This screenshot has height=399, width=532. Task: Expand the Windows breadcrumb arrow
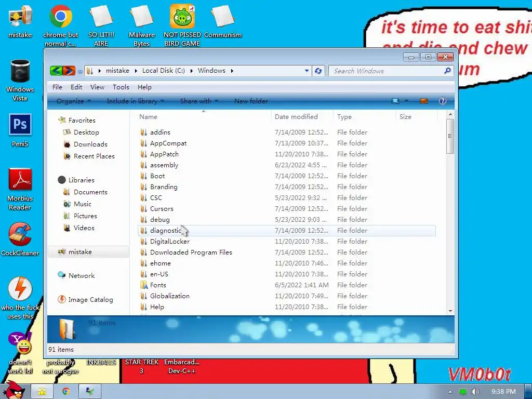click(232, 71)
